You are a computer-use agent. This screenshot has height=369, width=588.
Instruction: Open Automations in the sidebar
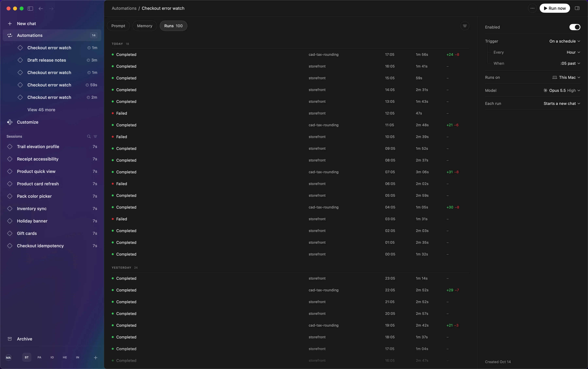coord(52,35)
